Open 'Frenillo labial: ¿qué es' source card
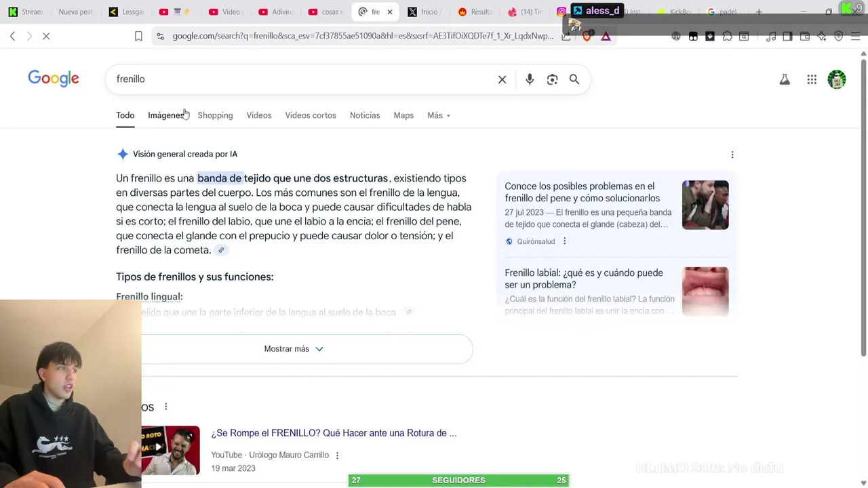 pyautogui.click(x=584, y=279)
